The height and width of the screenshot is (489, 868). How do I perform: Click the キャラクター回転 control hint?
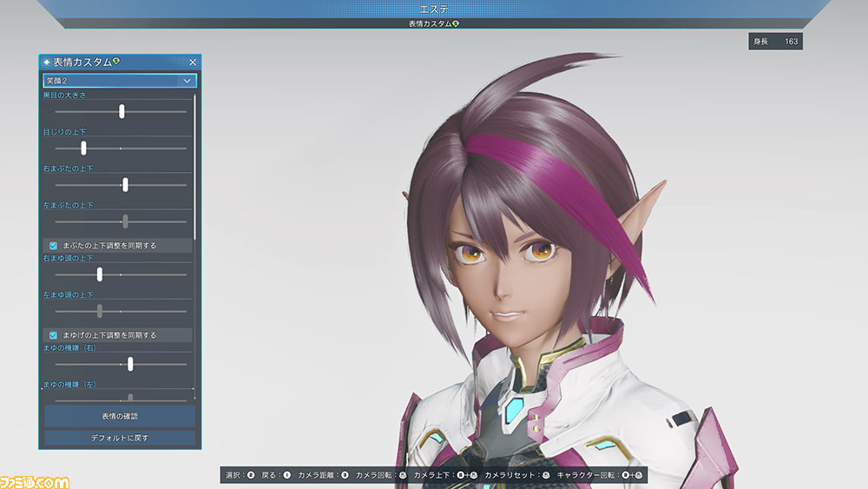pyautogui.click(x=600, y=475)
